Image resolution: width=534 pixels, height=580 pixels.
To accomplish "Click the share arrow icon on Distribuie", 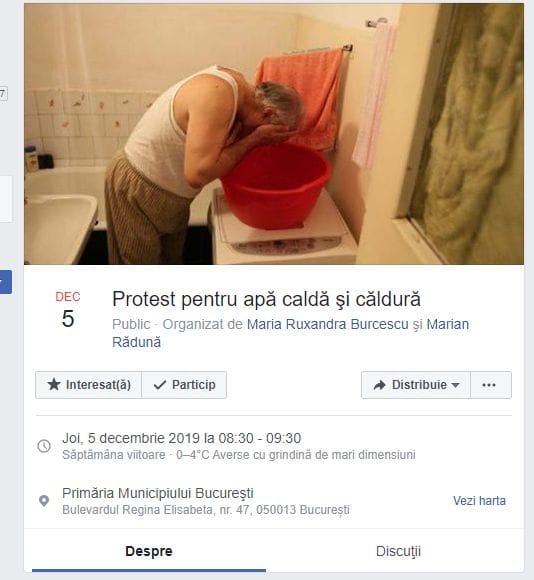I will point(379,385).
